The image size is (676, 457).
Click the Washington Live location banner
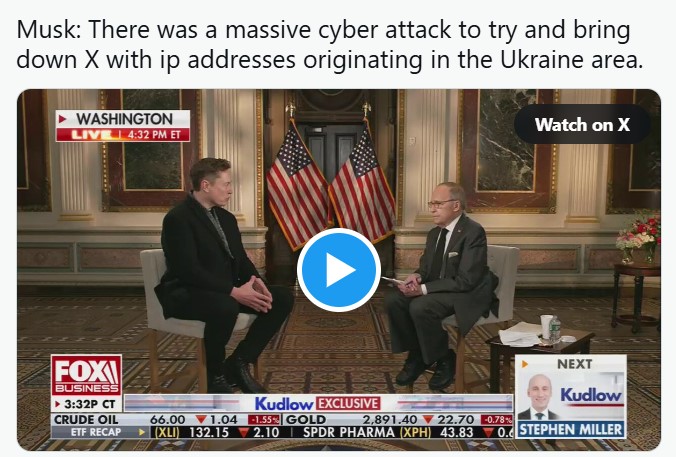click(x=123, y=126)
